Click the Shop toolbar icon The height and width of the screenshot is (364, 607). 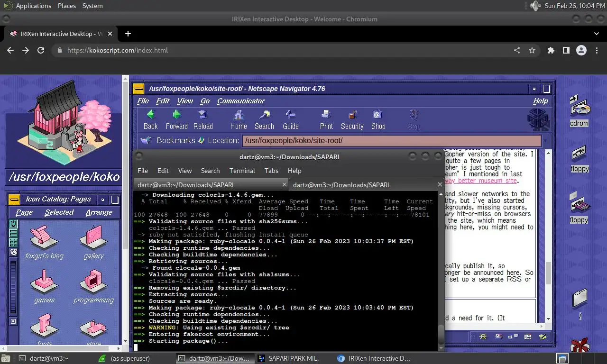tap(378, 119)
